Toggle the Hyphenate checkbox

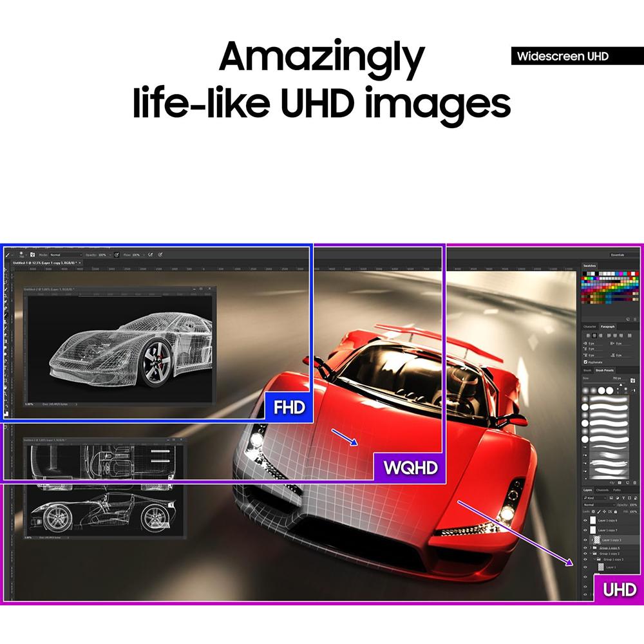click(585, 363)
